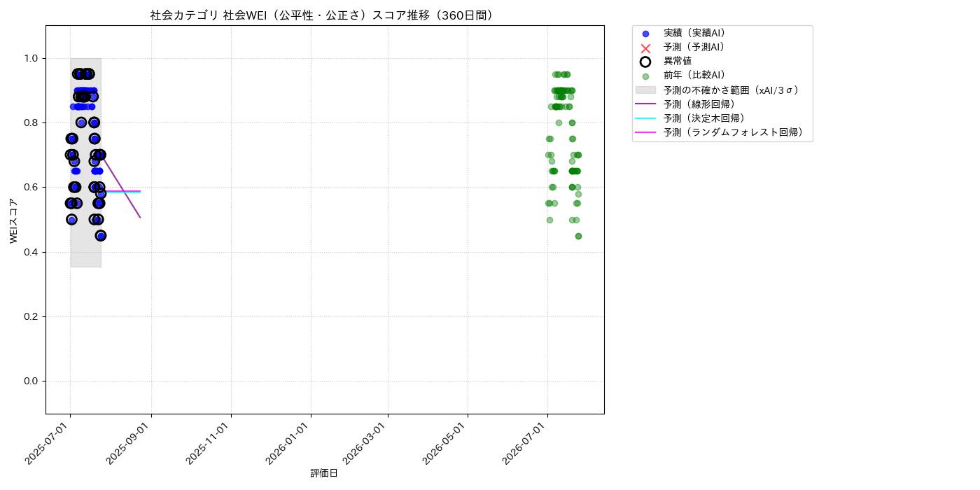Click the cyan line sample for 決定木回帰 in legend
980x490 pixels.
coord(645,118)
